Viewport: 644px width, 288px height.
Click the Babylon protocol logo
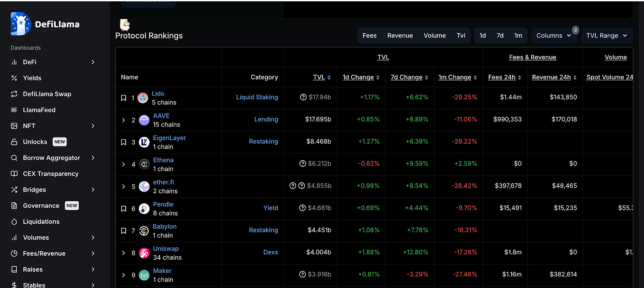pos(144,231)
